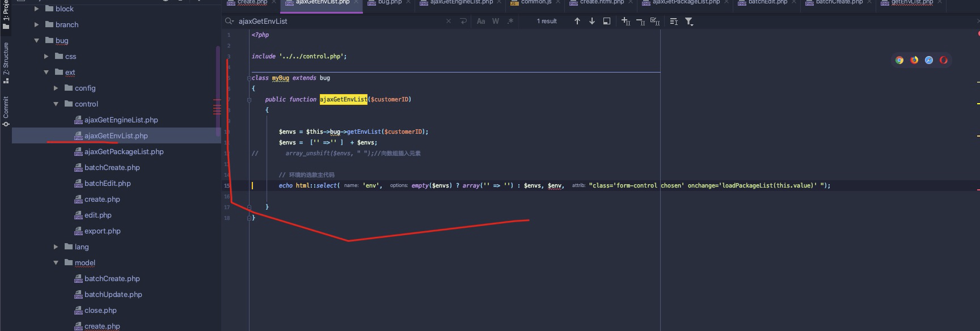
Task: Open the Structure tool window
Action: click(x=6, y=62)
